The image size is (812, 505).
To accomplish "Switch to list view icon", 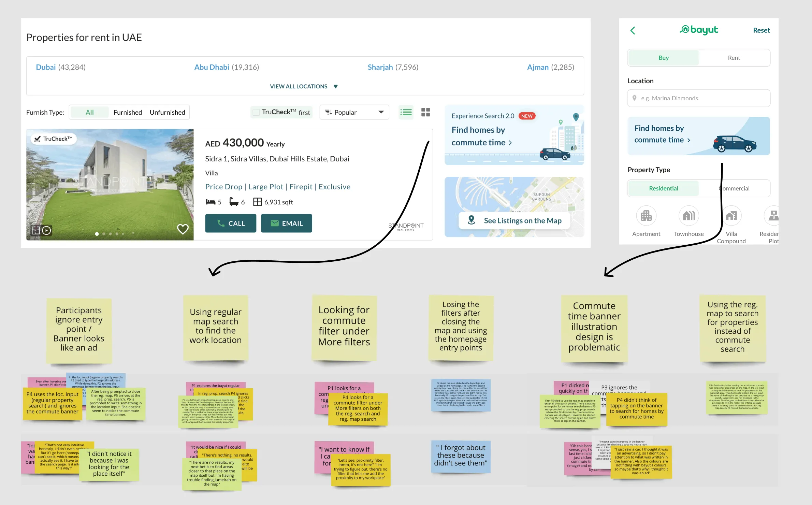I will coord(406,112).
